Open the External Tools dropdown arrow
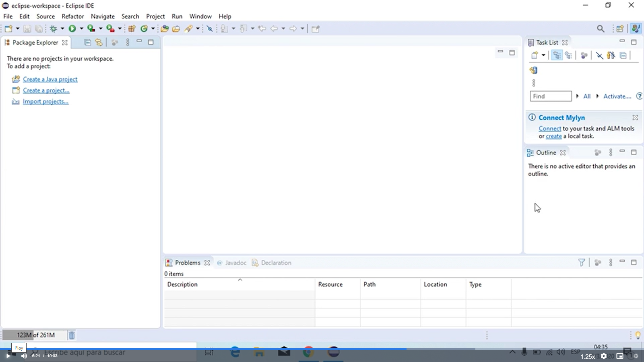This screenshot has width=644, height=362. point(120,29)
